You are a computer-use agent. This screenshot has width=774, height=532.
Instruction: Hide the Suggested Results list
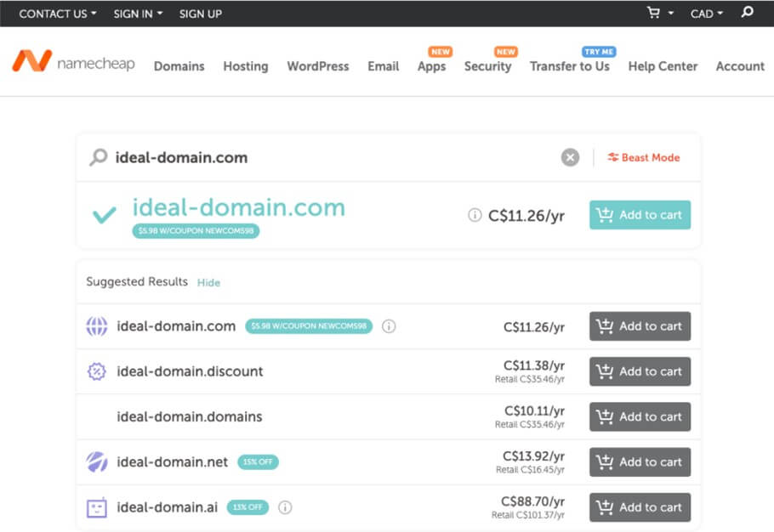click(208, 282)
